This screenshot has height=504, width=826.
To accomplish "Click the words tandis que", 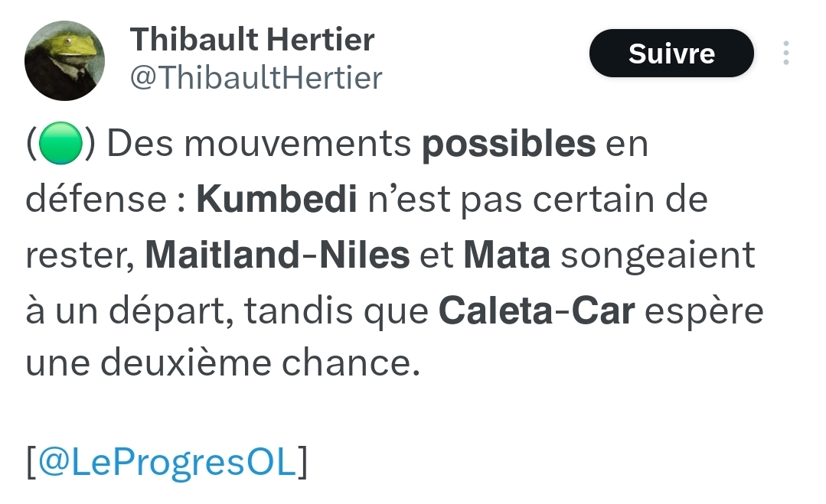I will pyautogui.click(x=336, y=311).
